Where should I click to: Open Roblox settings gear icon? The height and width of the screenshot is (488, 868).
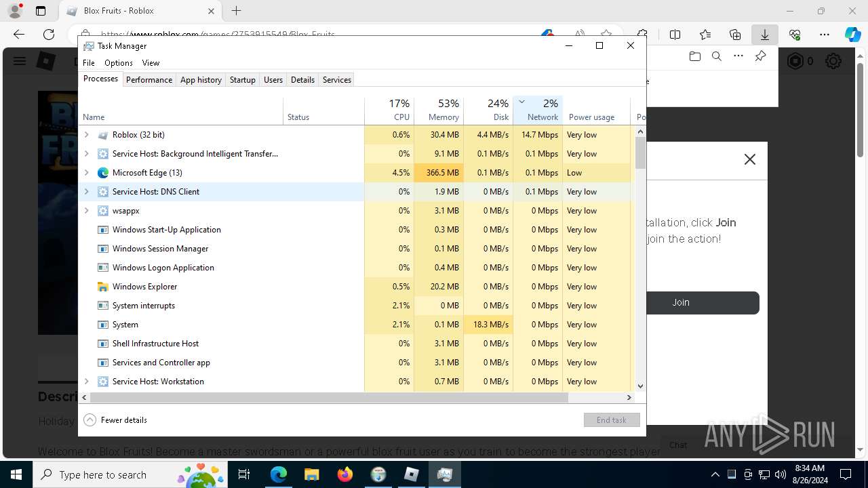833,62
